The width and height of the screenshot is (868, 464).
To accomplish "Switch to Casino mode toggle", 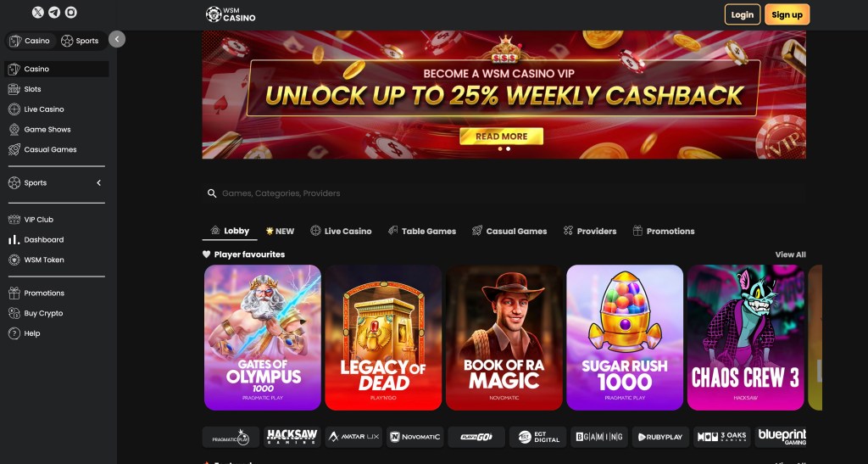I will [30, 41].
